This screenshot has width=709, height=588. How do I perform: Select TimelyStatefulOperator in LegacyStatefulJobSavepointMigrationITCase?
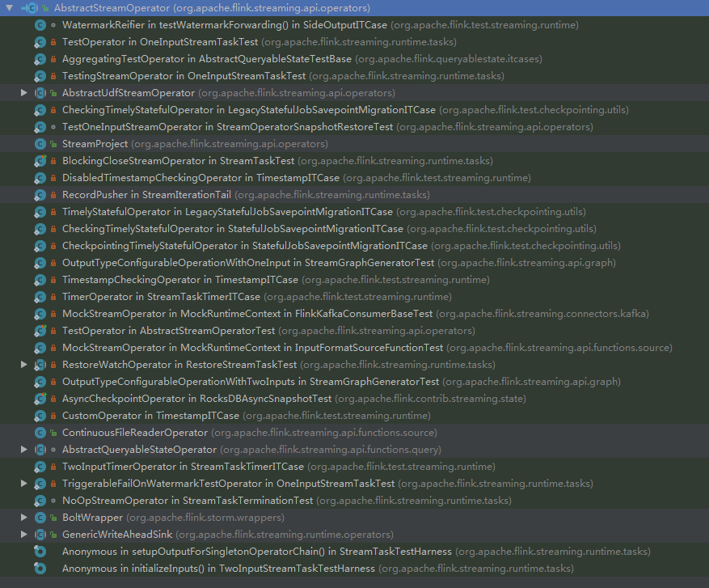(x=354, y=212)
